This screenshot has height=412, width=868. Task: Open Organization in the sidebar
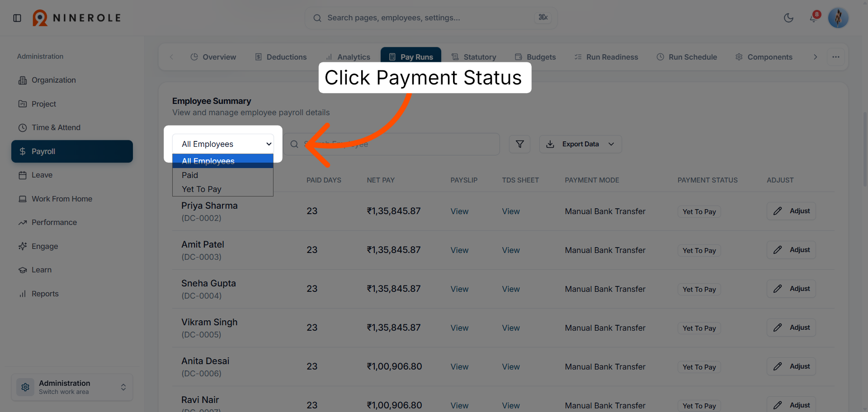click(72, 80)
